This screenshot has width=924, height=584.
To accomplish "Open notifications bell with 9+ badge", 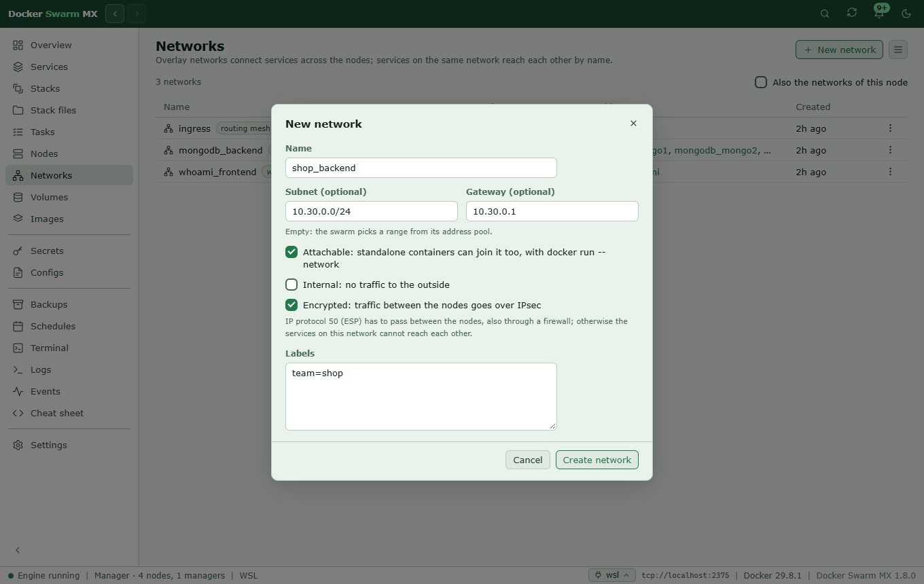I will pos(879,14).
